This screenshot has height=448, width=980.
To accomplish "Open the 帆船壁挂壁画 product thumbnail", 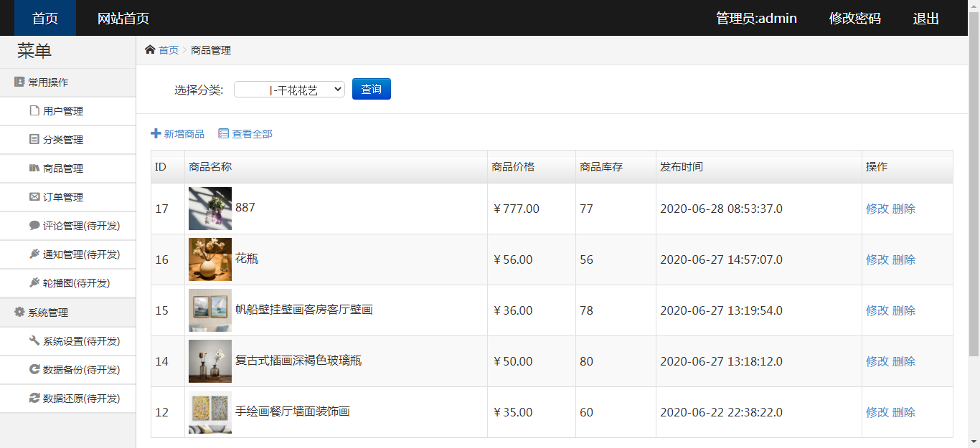I will coord(209,310).
